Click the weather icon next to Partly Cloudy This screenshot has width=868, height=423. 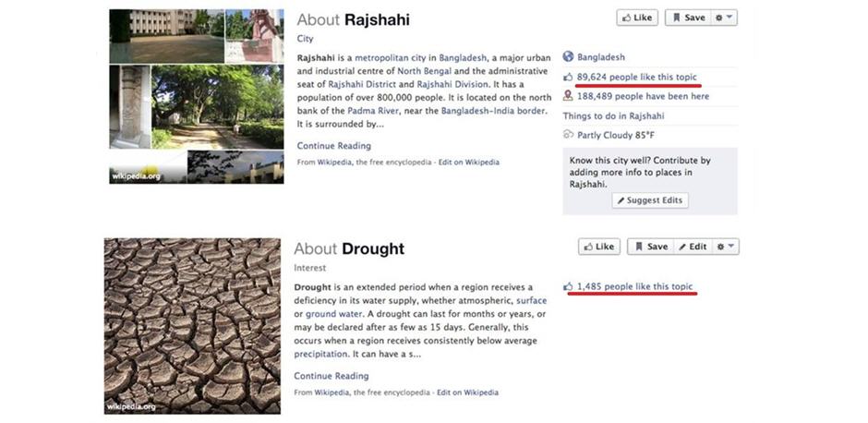(x=568, y=135)
